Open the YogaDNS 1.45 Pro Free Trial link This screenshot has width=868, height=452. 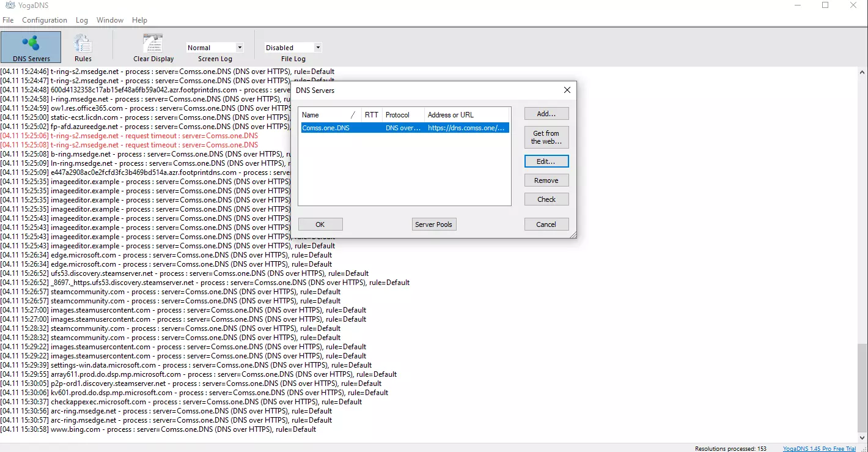pos(820,448)
